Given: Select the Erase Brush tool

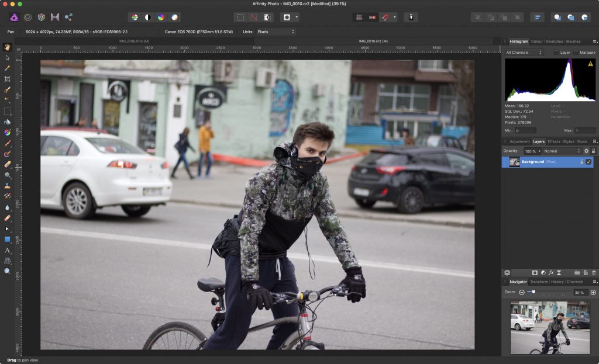Looking at the screenshot, I should click(7, 164).
